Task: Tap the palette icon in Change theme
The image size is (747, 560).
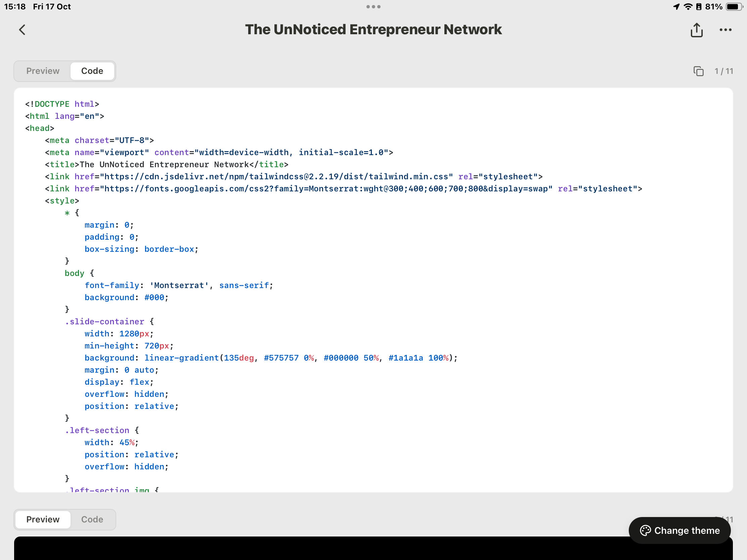Action: coord(645,530)
